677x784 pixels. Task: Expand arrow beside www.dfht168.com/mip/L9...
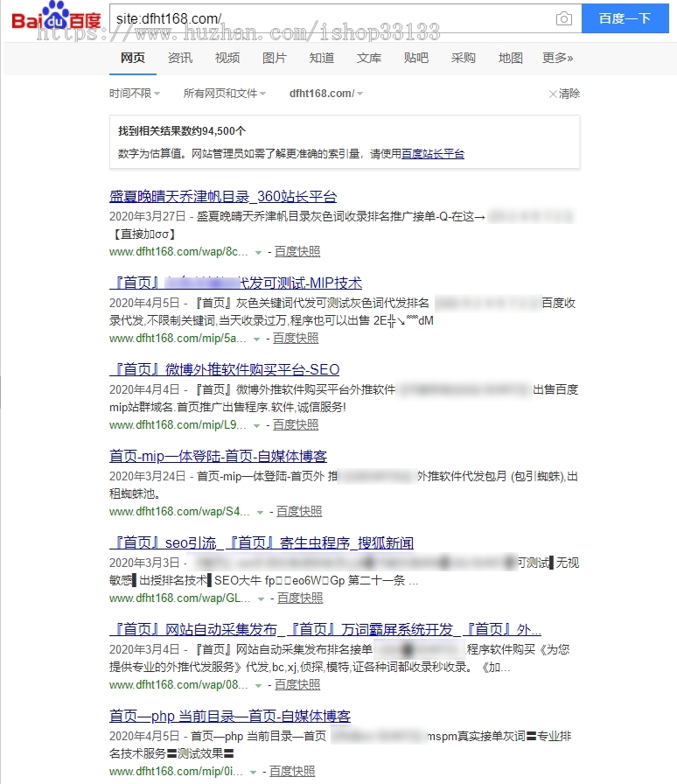256,425
